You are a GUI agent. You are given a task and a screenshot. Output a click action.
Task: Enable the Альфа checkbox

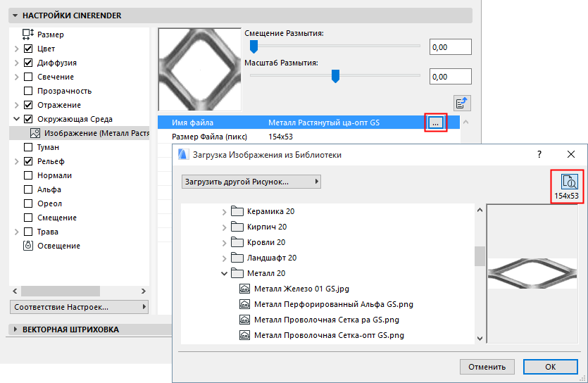pos(28,189)
